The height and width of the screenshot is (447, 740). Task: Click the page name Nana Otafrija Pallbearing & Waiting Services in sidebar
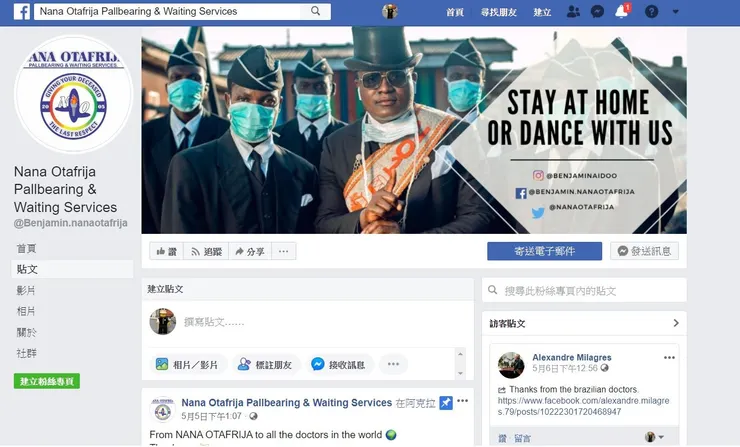(x=65, y=189)
